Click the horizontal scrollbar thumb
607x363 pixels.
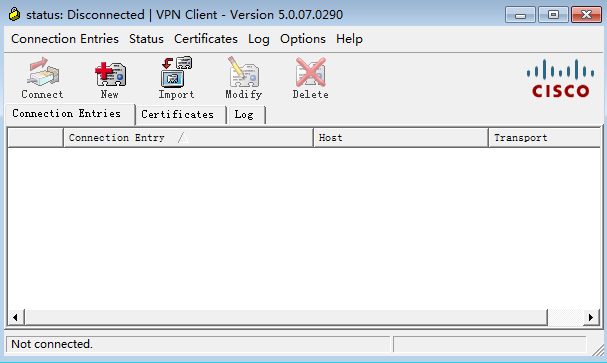pos(286,317)
